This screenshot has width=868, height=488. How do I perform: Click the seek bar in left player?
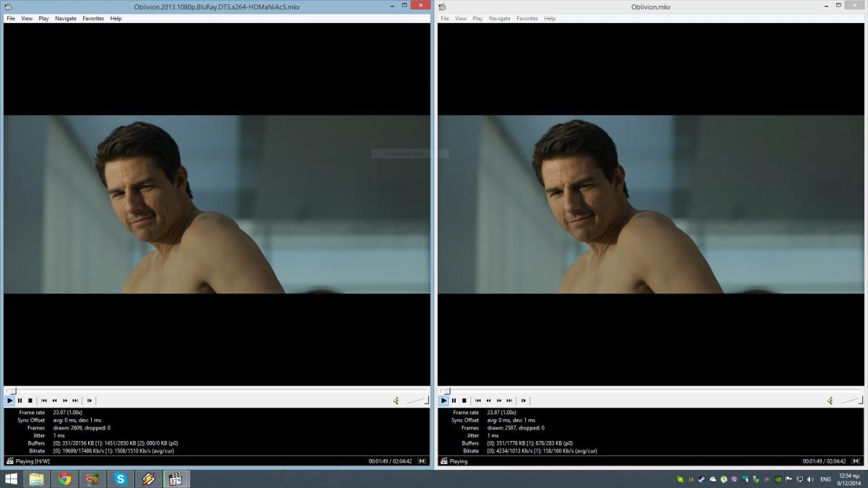coord(217,390)
